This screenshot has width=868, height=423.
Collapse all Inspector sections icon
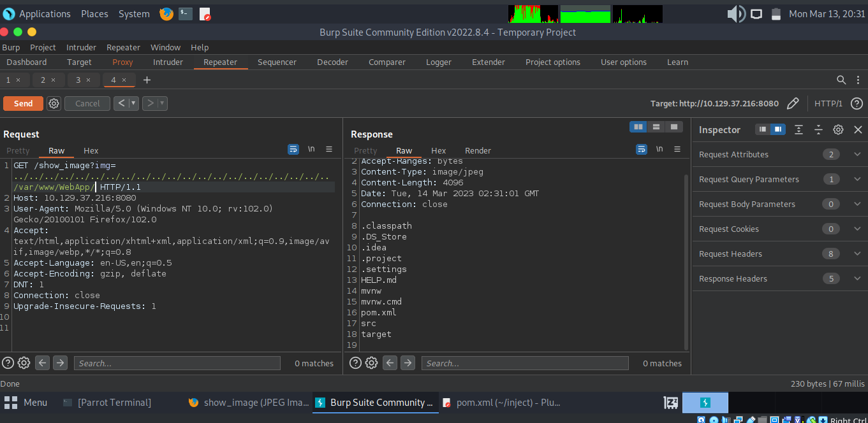(x=818, y=129)
